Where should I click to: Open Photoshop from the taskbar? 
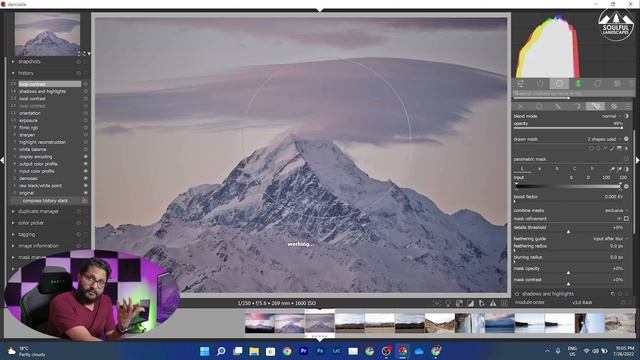320,351
